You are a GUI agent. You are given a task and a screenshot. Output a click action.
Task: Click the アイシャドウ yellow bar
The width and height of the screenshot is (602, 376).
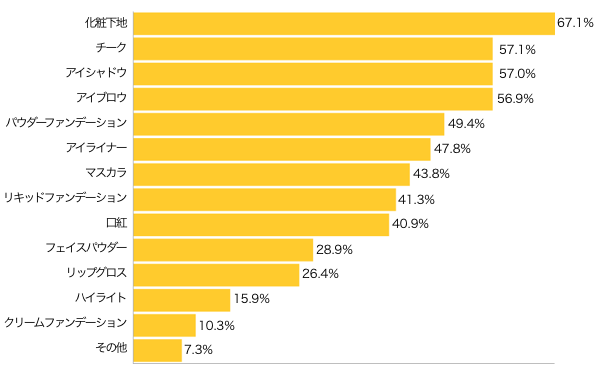tap(313, 74)
